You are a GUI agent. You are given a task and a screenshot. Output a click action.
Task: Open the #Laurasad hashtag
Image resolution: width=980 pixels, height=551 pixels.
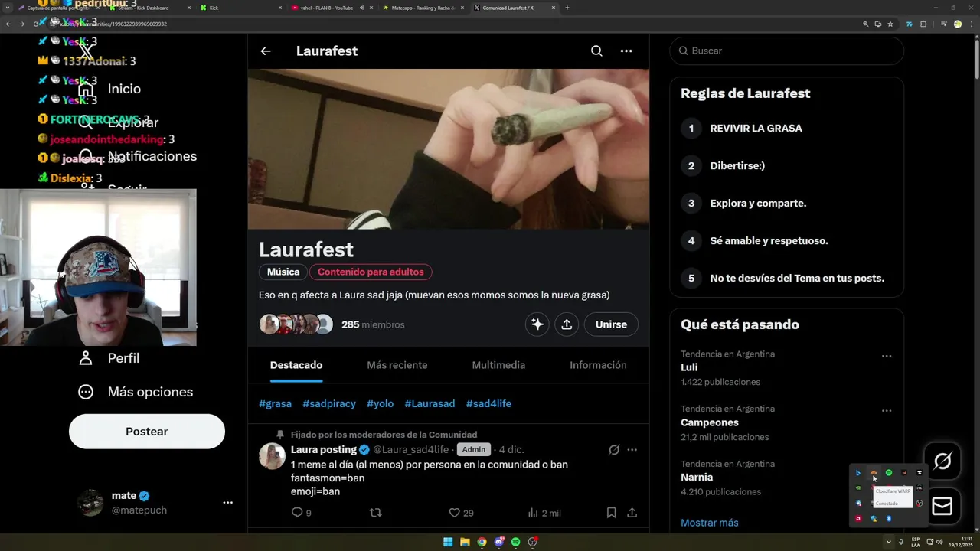(430, 403)
